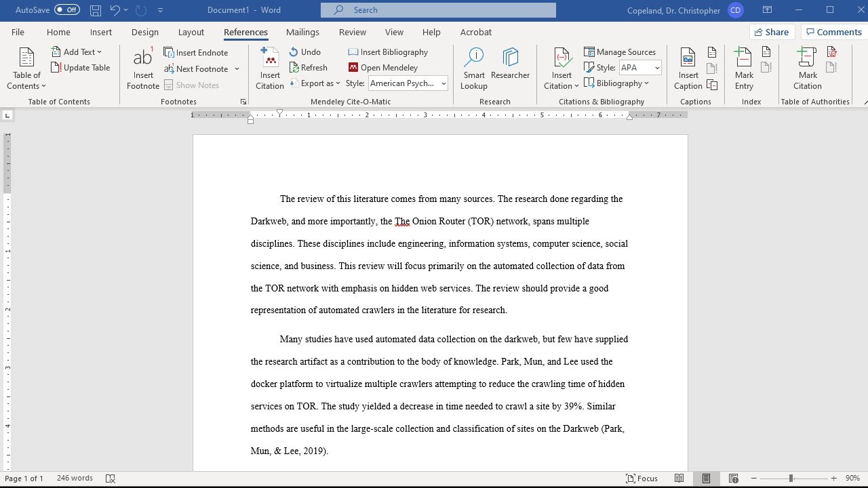The height and width of the screenshot is (488, 868).
Task: Switch to the Home tab
Action: [x=58, y=32]
